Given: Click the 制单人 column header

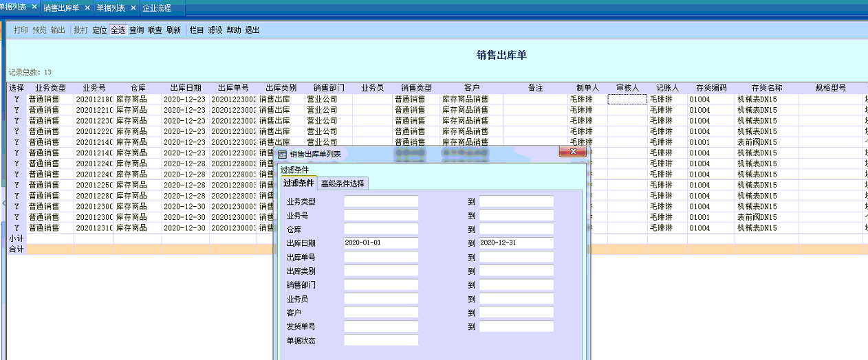Looking at the screenshot, I should click(x=587, y=89).
